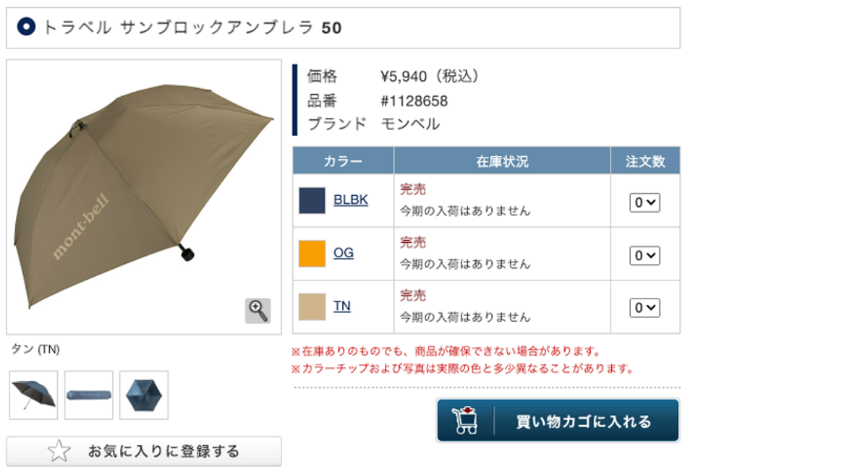
Task: Click the blue circle bullet beside product title
Action: (26, 27)
